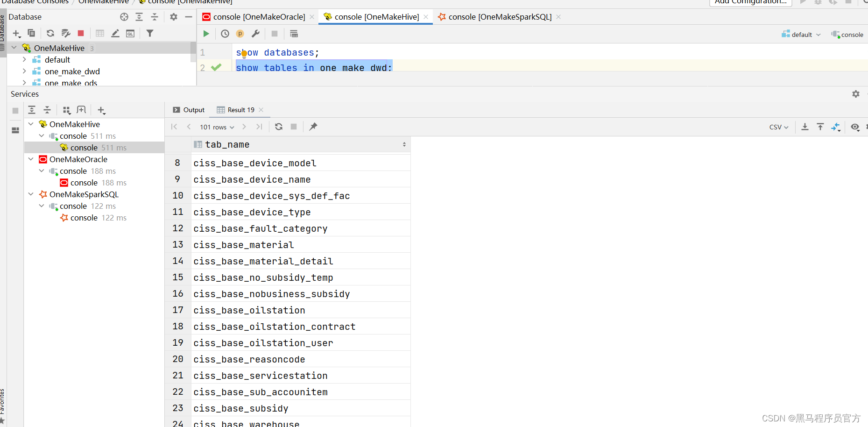Open Group By options in Services toolbar

(66, 110)
